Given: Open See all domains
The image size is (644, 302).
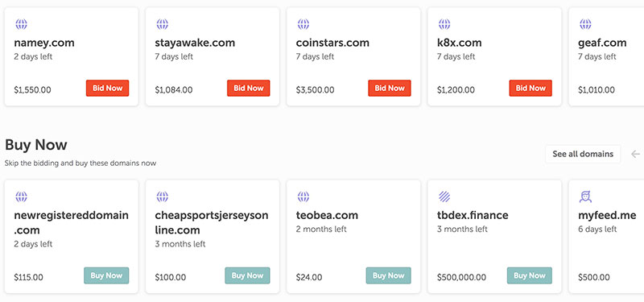Looking at the screenshot, I should 583,154.
